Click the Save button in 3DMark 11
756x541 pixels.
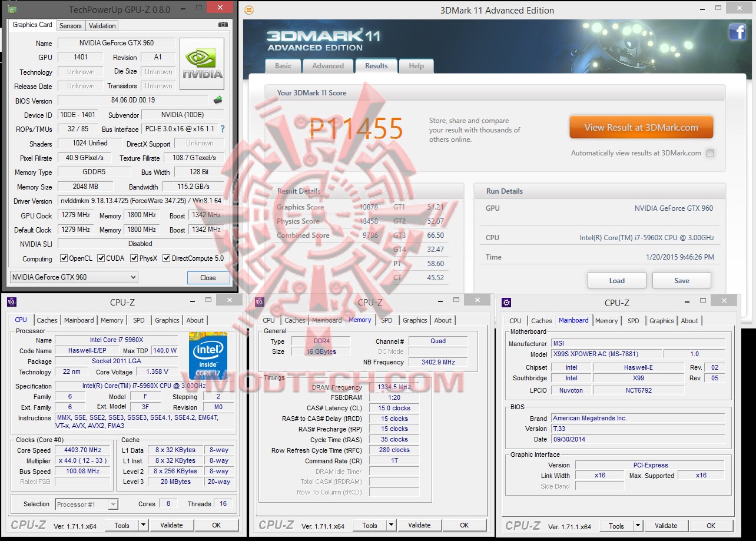coord(682,280)
